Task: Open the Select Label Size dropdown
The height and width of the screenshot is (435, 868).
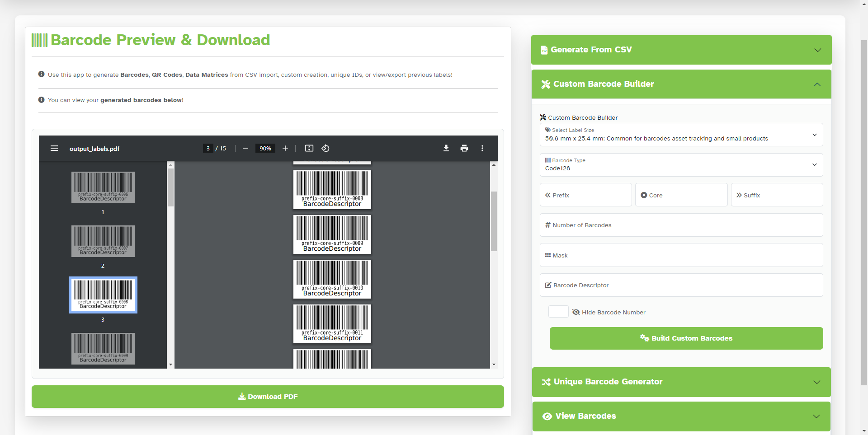Action: click(681, 135)
